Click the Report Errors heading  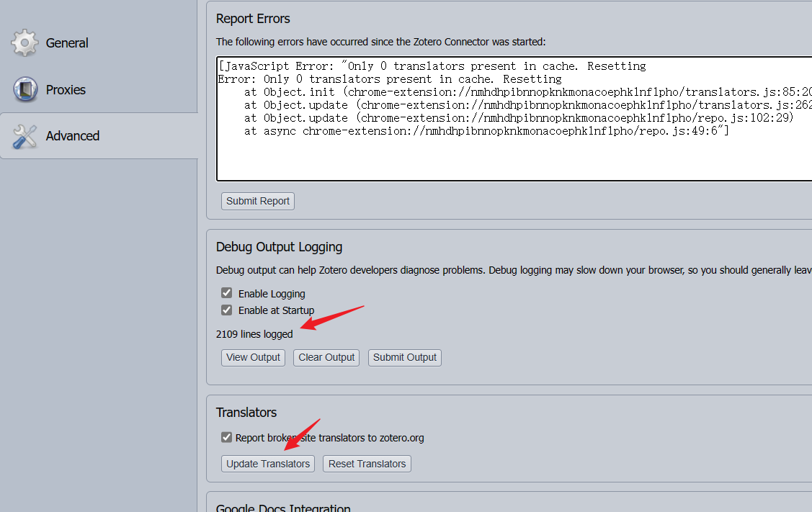[x=253, y=19]
